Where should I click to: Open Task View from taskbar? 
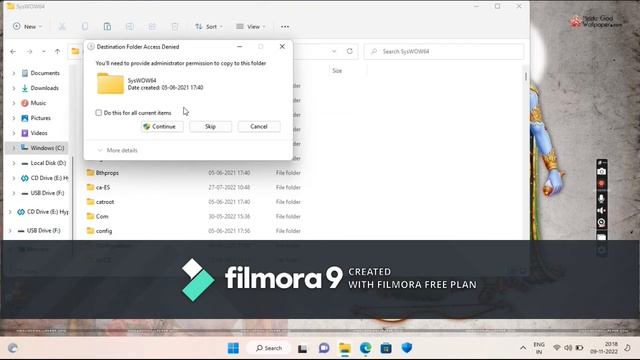point(302,348)
